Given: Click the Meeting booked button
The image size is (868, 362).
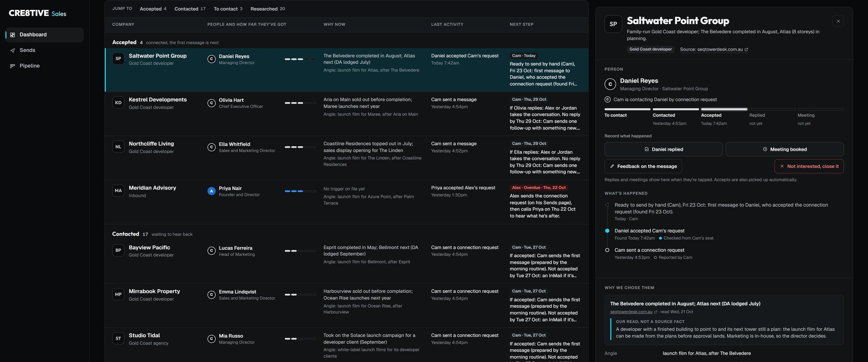Looking at the screenshot, I should [x=784, y=150].
